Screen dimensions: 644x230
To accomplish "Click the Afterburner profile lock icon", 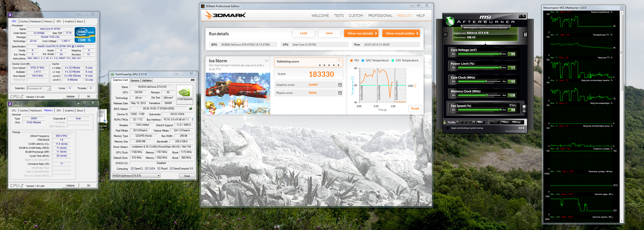I will (445, 122).
